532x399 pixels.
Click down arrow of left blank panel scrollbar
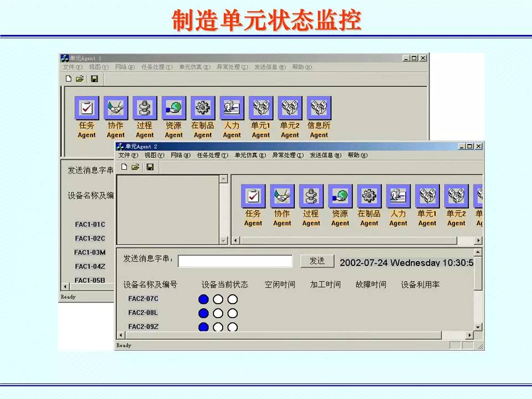click(223, 240)
